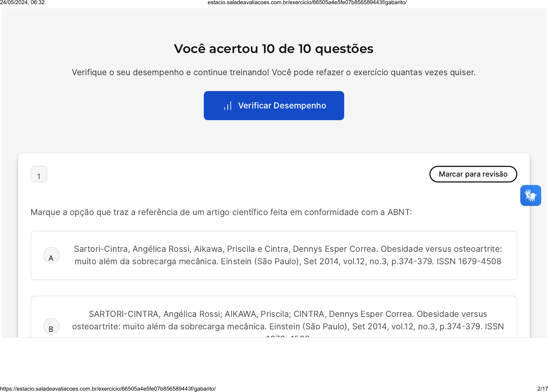Image resolution: width=548 pixels, height=392 pixels.
Task: Click the Verificar Desempenho button label
Action: click(x=282, y=106)
